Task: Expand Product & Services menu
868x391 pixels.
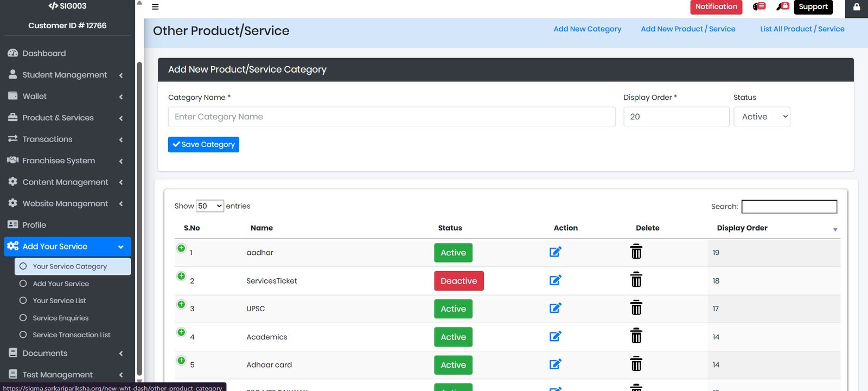Action: click(x=67, y=118)
